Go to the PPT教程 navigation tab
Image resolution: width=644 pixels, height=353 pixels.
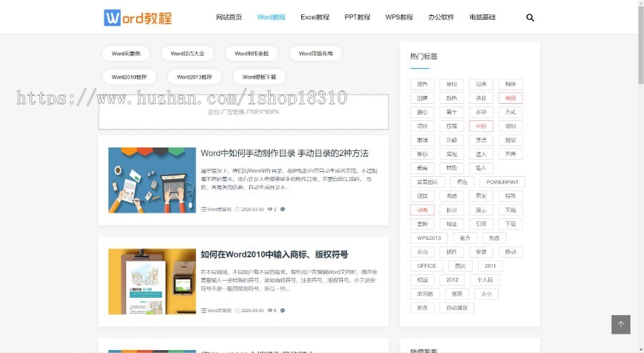click(x=357, y=17)
